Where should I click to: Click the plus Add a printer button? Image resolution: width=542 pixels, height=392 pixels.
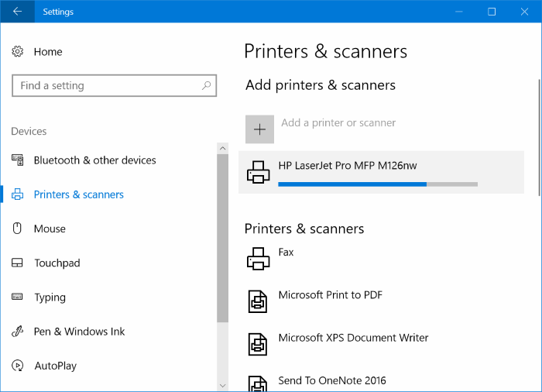(x=259, y=129)
